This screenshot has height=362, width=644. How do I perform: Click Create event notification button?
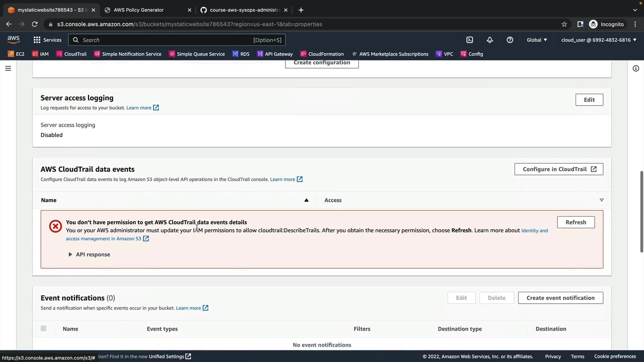point(560,298)
